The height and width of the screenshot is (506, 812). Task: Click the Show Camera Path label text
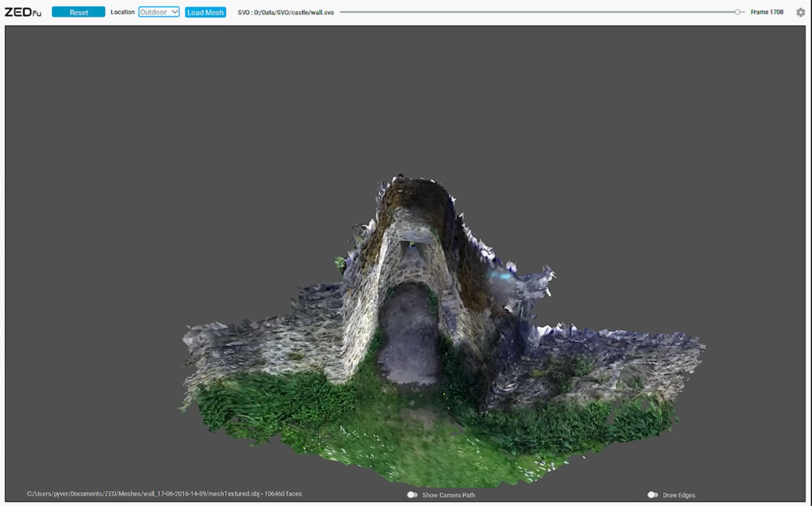[x=448, y=495]
